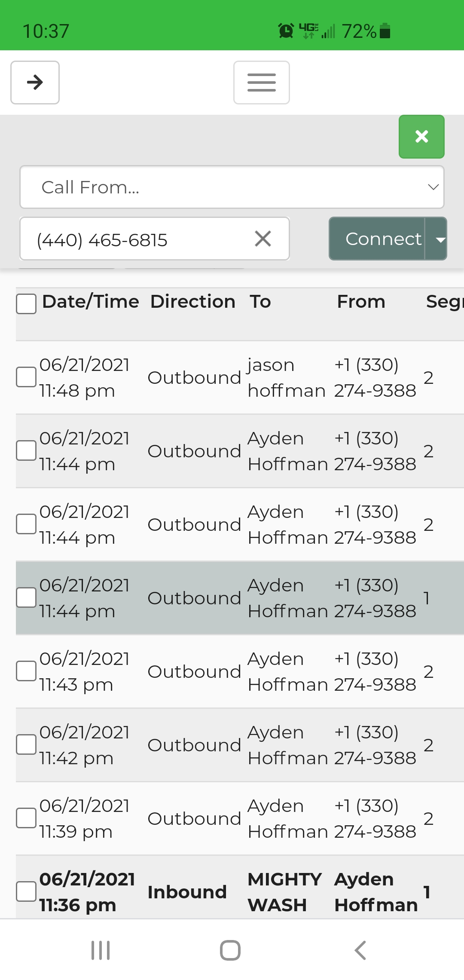Viewport: 464px width, 980px height.
Task: Select the 11:48 pm jason hoffman call checkbox
Action: [x=26, y=377]
